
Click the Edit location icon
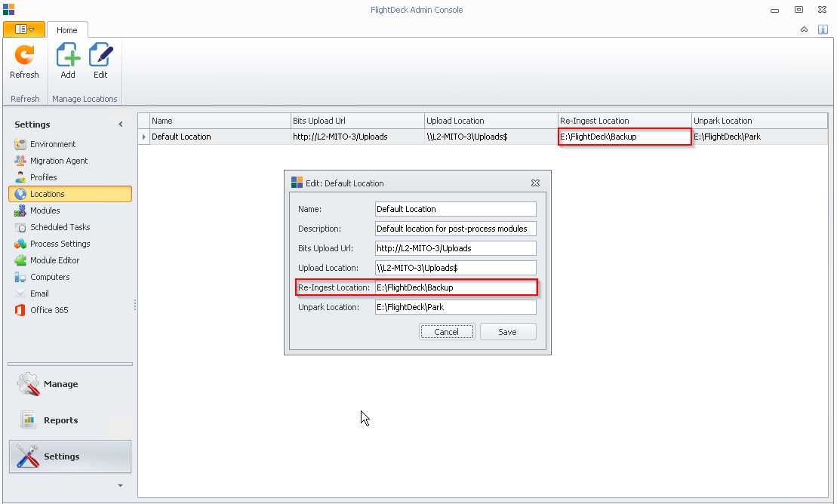coord(100,55)
